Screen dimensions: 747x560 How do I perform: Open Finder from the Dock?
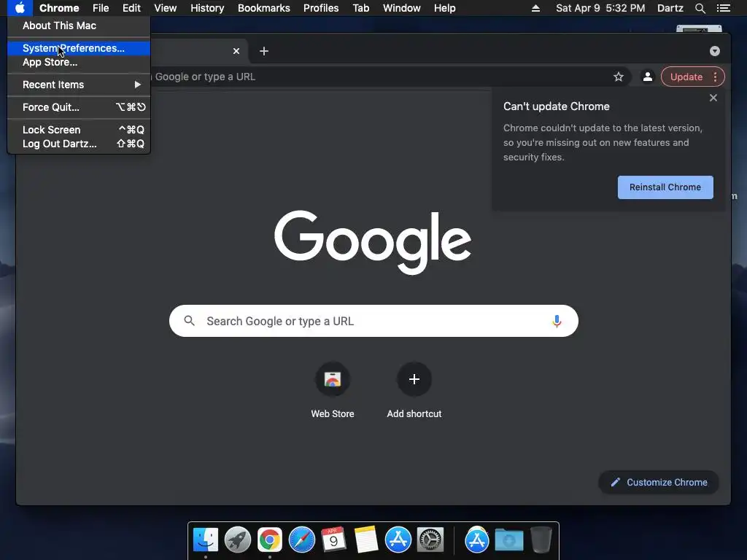[205, 540]
